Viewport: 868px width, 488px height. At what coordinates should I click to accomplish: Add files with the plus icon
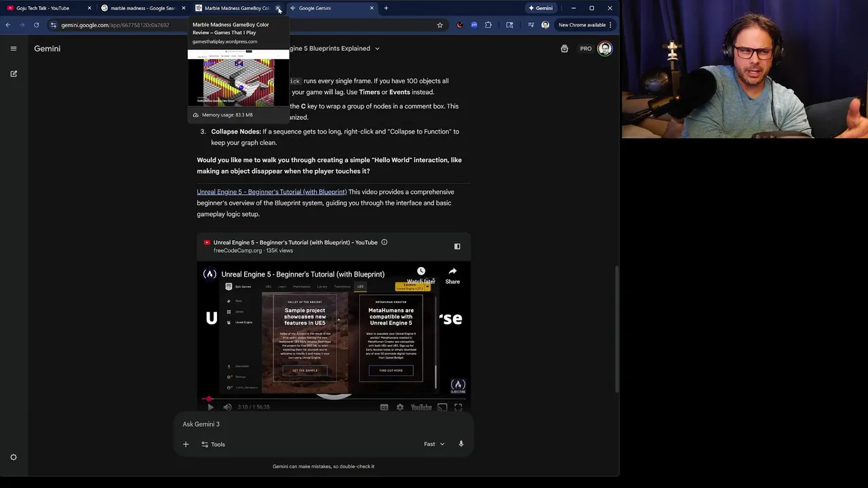click(186, 445)
